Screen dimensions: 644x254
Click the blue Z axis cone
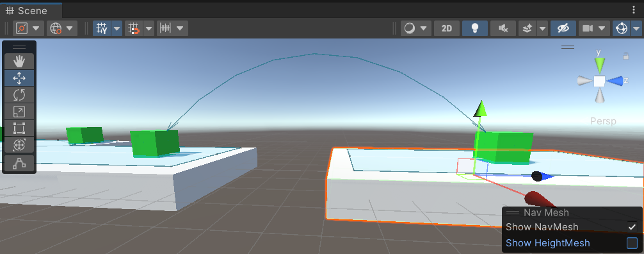pos(615,81)
